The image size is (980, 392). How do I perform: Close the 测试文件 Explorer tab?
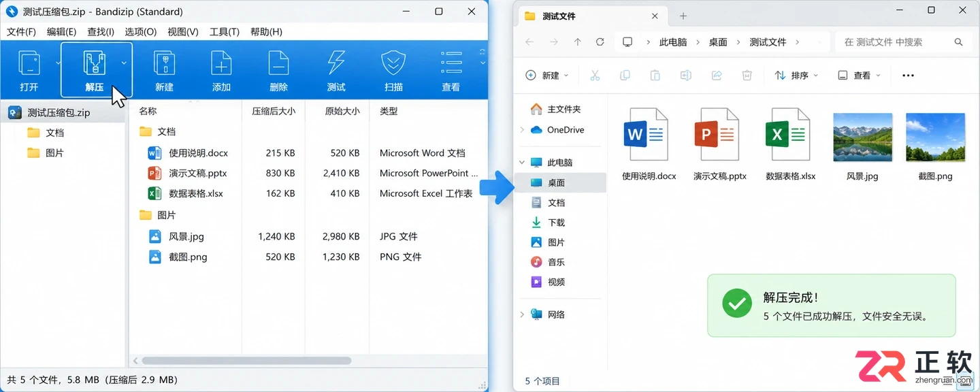pos(655,16)
